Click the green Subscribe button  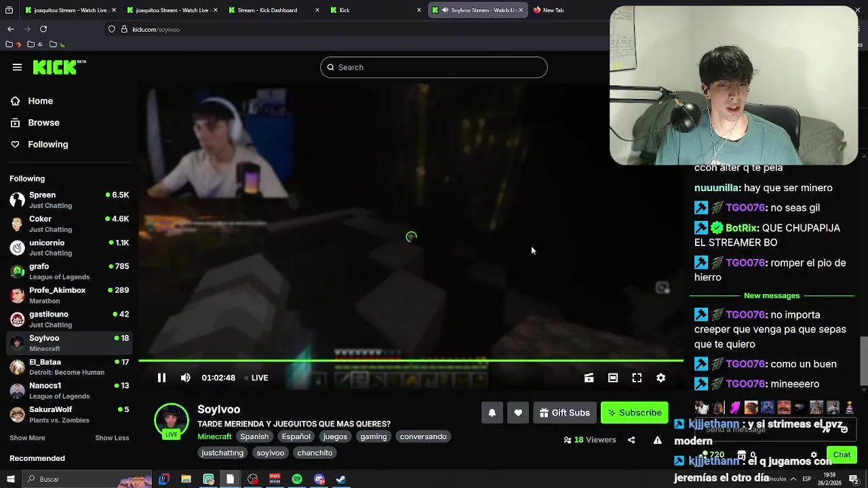[635, 413]
